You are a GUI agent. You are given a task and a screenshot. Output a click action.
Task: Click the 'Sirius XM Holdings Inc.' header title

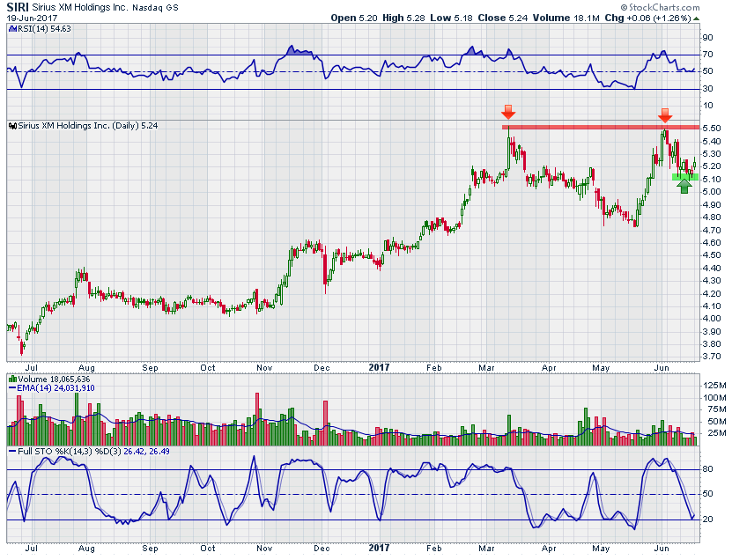[x=80, y=8]
